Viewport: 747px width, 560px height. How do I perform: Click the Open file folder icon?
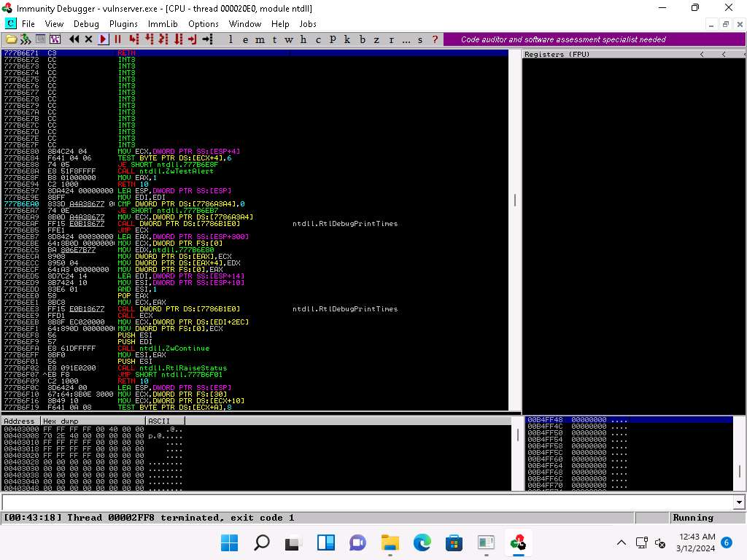click(x=11, y=39)
